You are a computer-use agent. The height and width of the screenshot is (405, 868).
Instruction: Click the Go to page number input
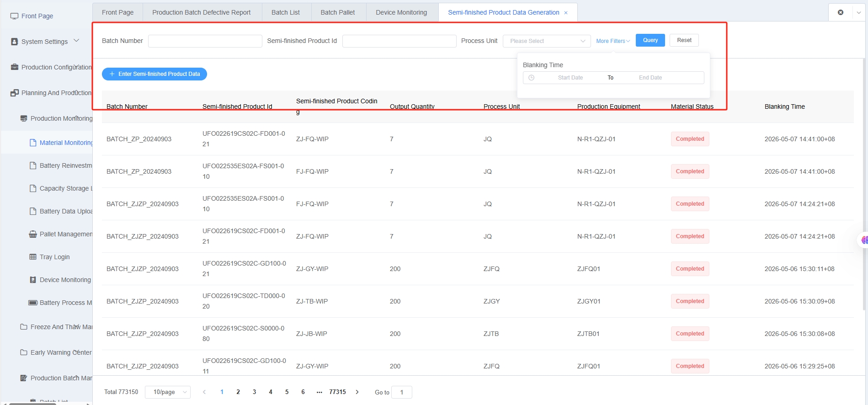(x=402, y=392)
